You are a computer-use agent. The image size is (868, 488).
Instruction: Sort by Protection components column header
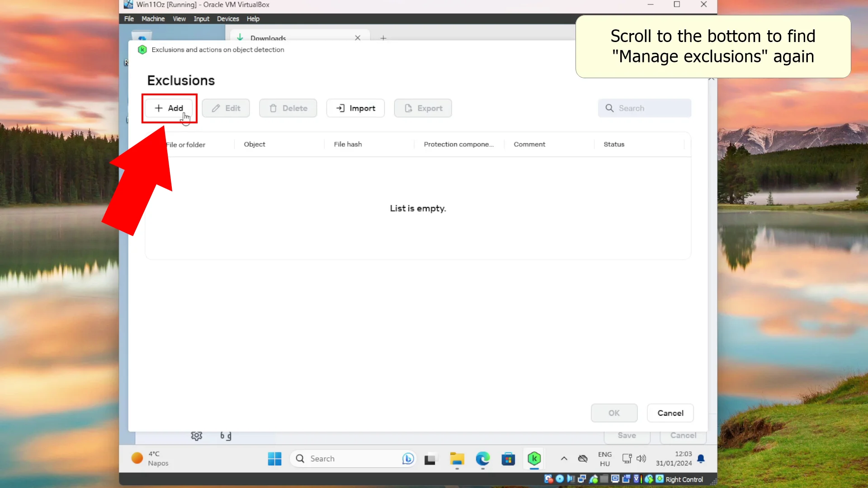458,144
